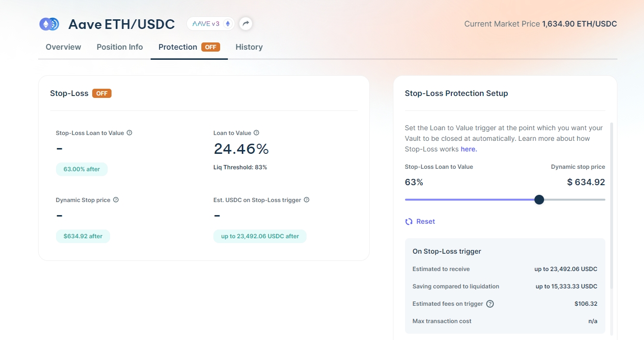Open the 'here' link about Stop-Loss
Viewport: 644px width, 340px height.
click(469, 149)
